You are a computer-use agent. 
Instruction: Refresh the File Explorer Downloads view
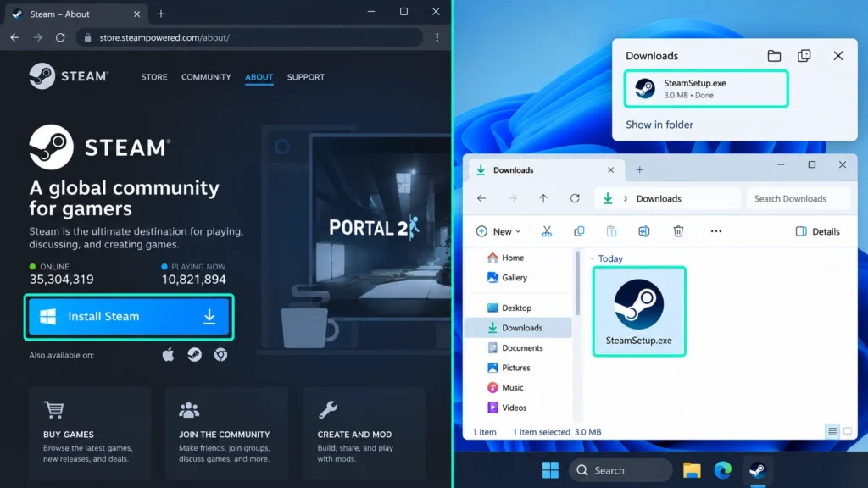coord(576,198)
